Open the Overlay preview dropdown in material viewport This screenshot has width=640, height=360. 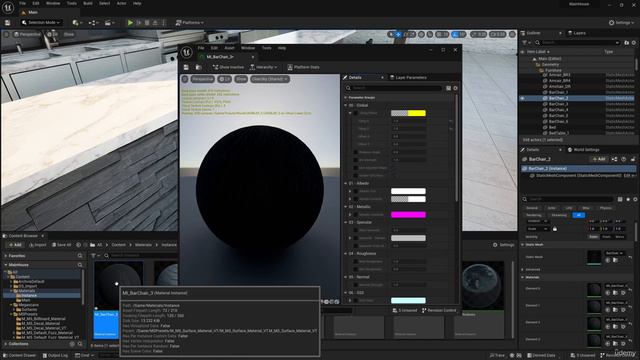pyautogui.click(x=270, y=79)
